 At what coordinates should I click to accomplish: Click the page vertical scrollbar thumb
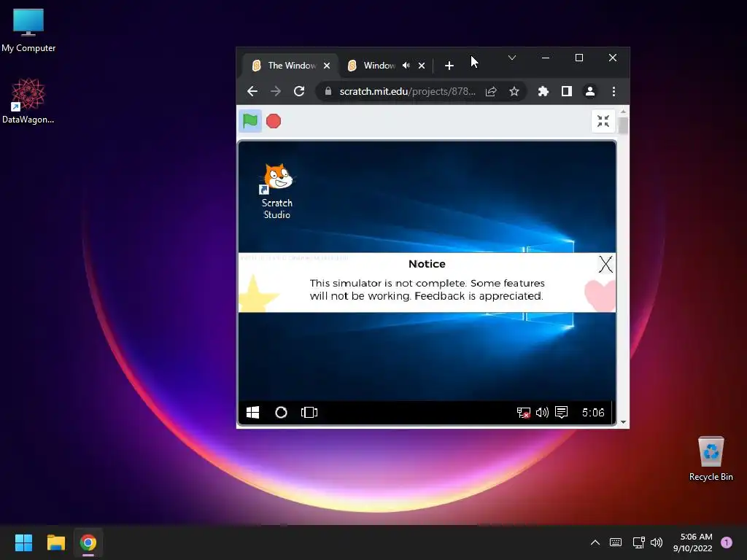coord(623,125)
